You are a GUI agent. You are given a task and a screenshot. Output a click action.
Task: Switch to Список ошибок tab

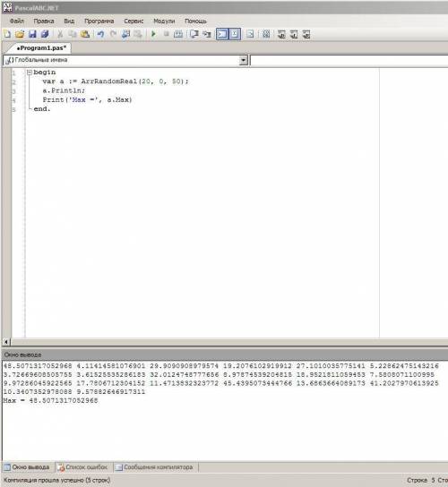point(82,467)
